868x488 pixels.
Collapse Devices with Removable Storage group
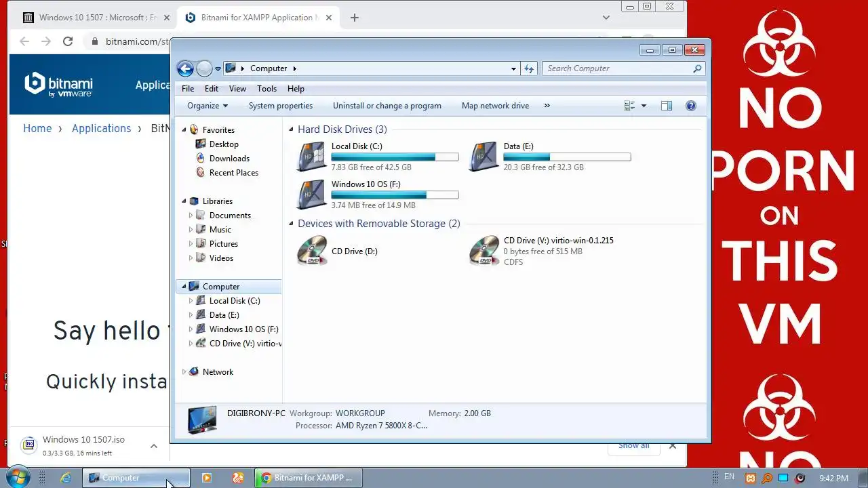[x=292, y=224]
